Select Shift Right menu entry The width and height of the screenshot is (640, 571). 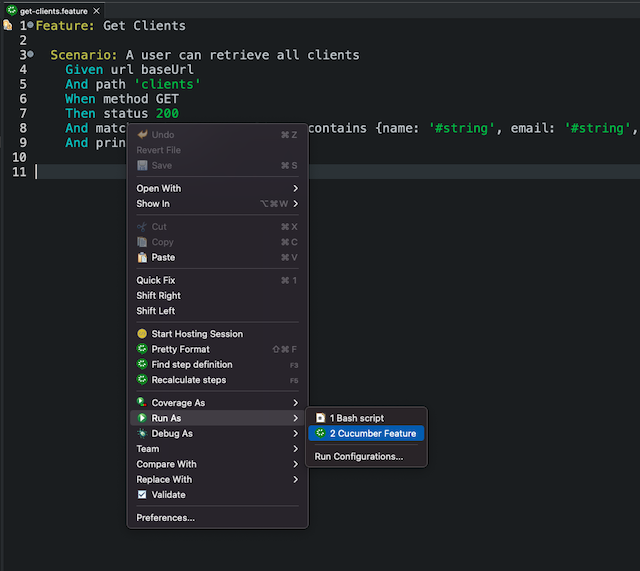217,295
